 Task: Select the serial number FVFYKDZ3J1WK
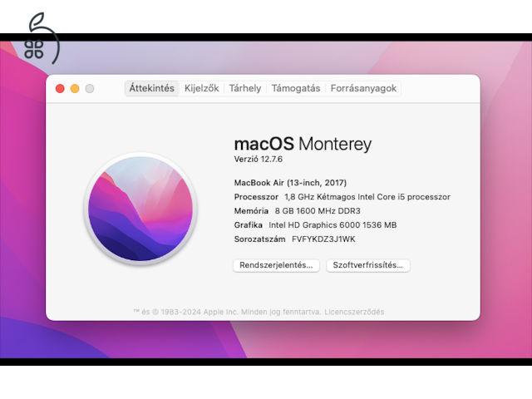click(x=323, y=239)
